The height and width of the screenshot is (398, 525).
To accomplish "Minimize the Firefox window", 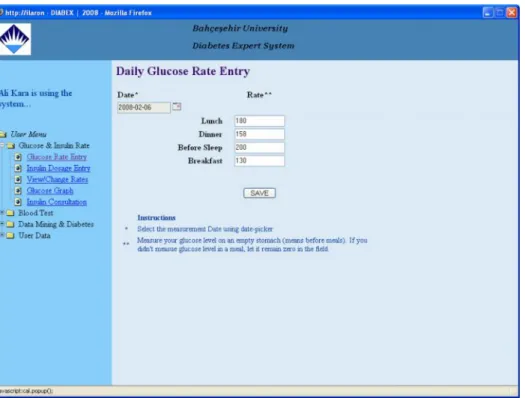I will (x=488, y=13).
